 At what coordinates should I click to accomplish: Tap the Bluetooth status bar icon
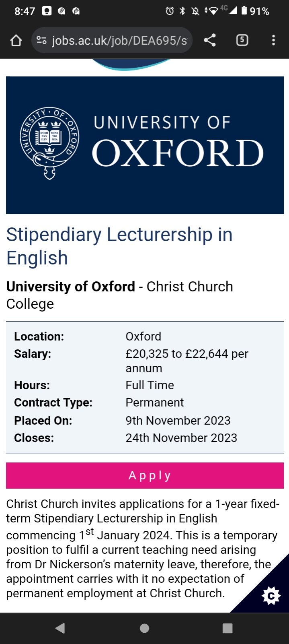pos(182,11)
